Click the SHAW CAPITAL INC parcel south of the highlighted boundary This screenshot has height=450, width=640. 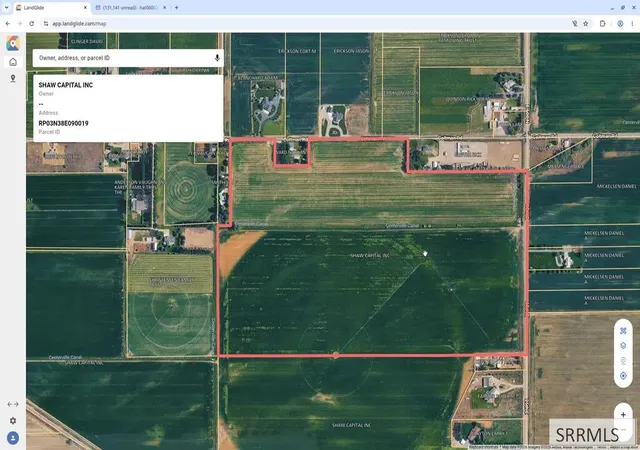351,425
